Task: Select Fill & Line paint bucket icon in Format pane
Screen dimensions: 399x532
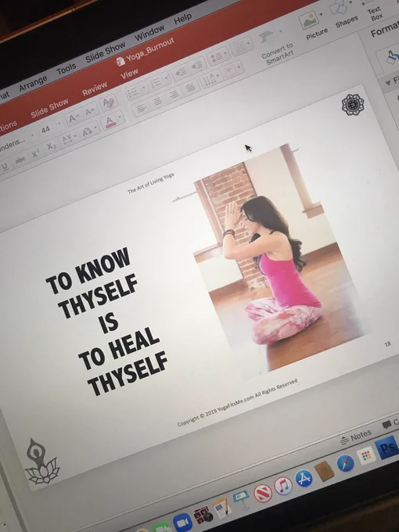Action: pyautogui.click(x=392, y=57)
